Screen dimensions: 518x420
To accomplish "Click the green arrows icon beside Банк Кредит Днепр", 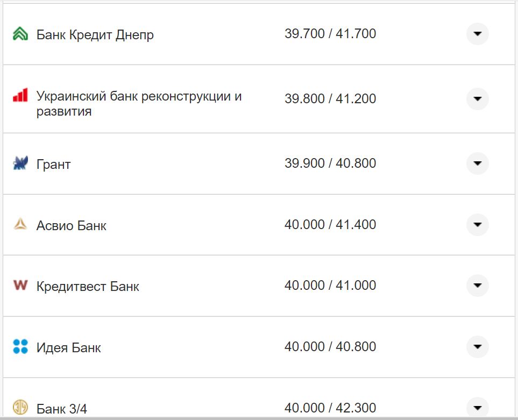I will [x=19, y=34].
